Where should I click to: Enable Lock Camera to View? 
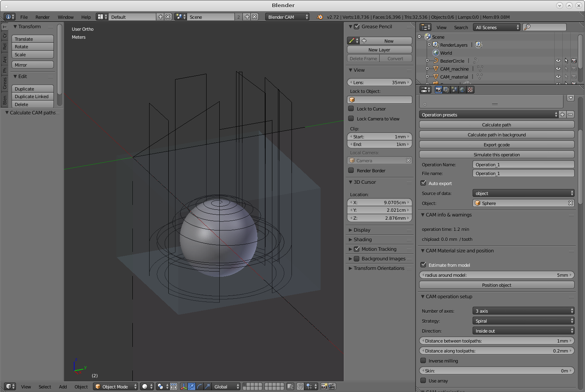[x=351, y=118]
